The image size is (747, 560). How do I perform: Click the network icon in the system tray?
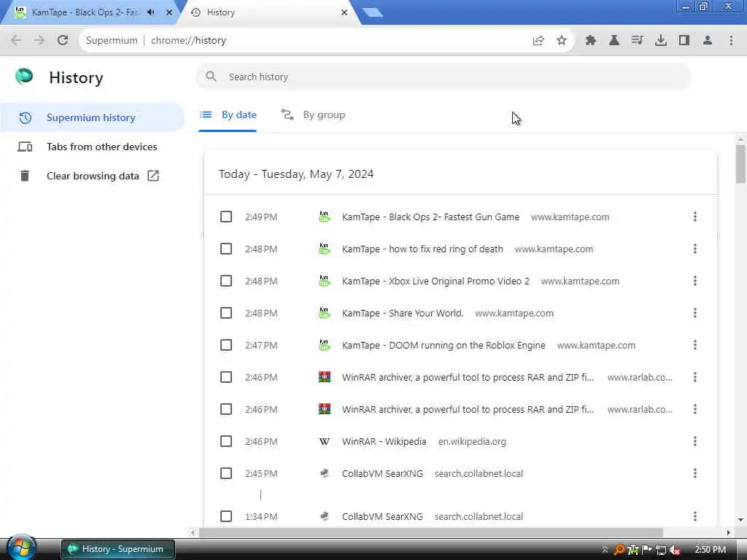[x=661, y=550]
